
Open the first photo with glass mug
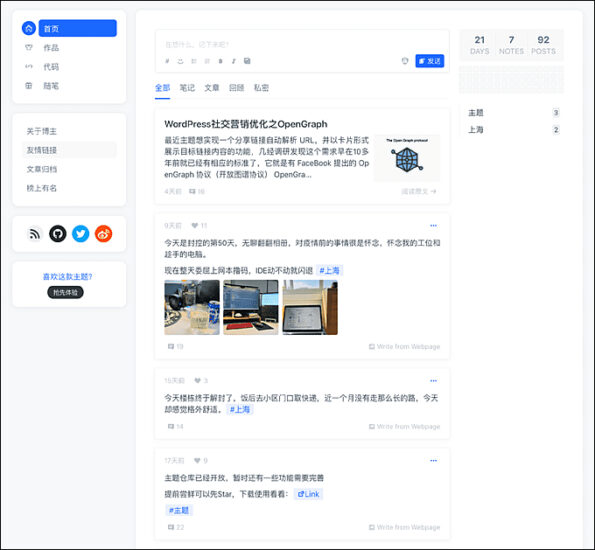point(192,307)
